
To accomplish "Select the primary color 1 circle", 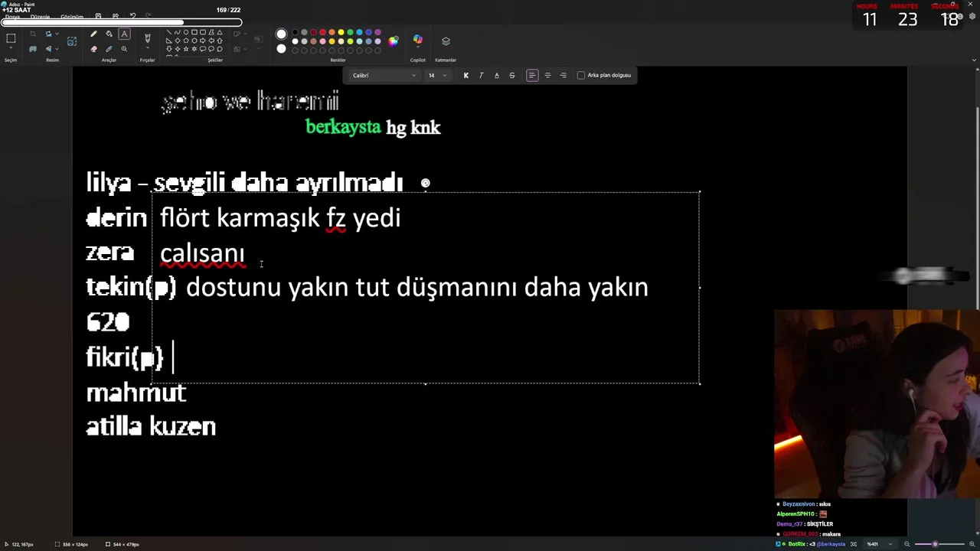I will [x=281, y=34].
